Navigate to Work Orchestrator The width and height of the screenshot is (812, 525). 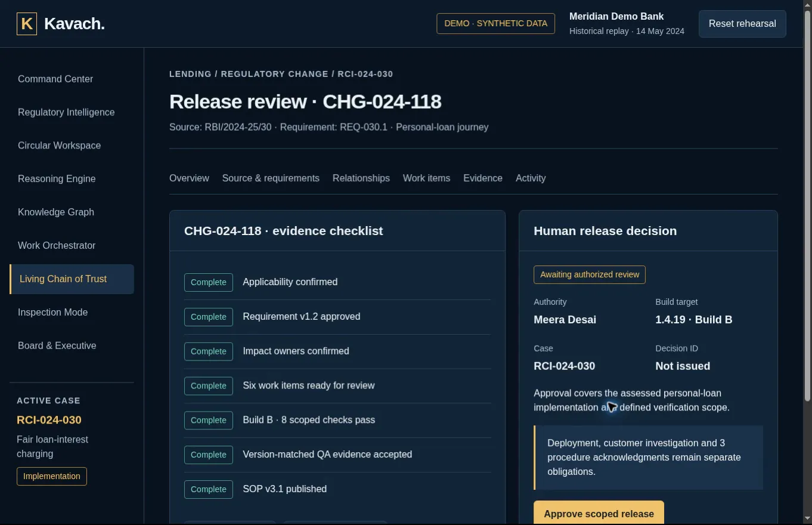[57, 246]
